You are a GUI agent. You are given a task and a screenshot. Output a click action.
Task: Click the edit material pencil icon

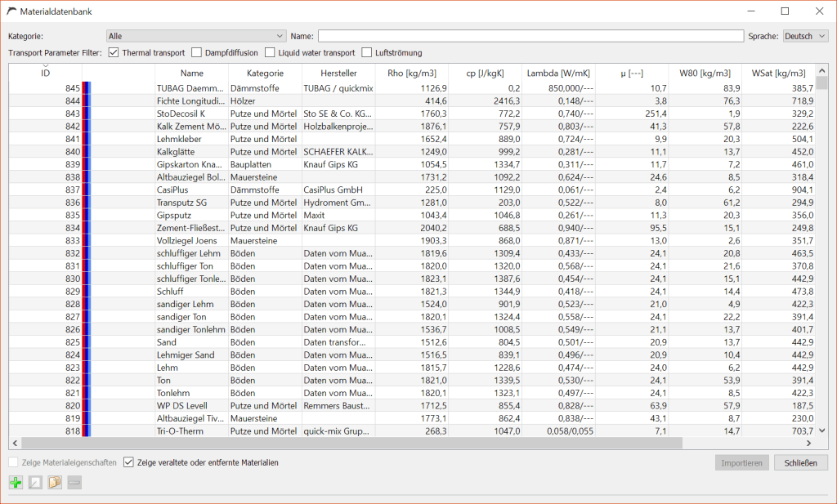click(x=35, y=483)
